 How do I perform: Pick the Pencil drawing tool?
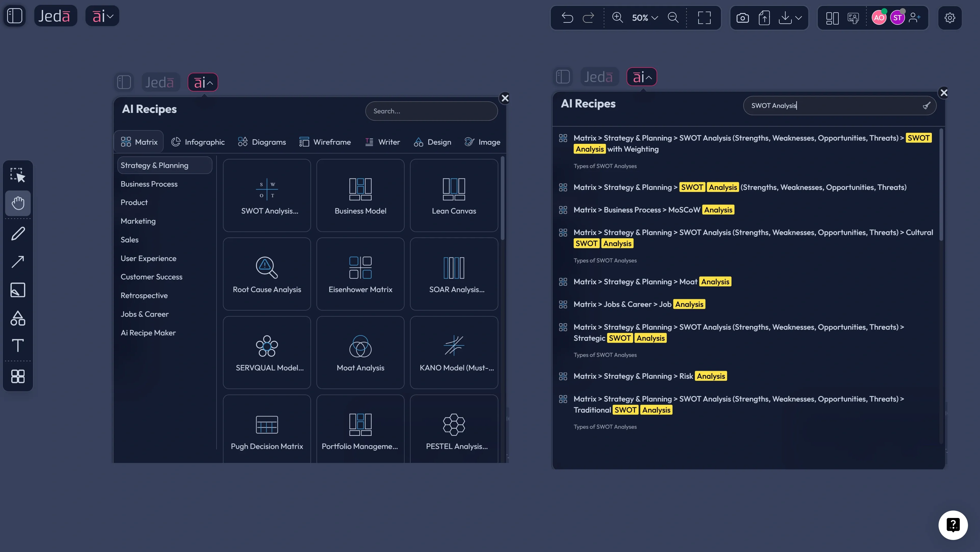tap(17, 233)
